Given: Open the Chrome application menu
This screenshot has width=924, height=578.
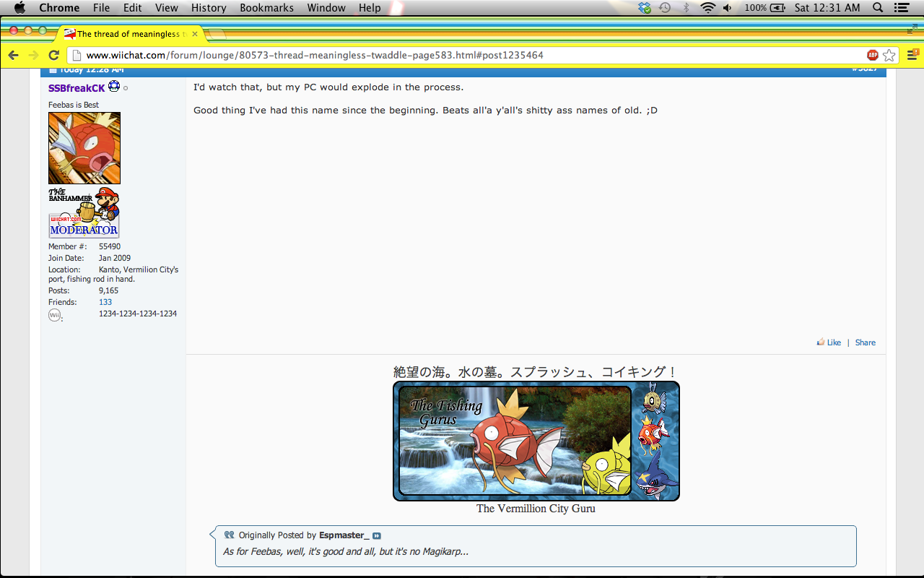Looking at the screenshot, I should pyautogui.click(x=59, y=8).
